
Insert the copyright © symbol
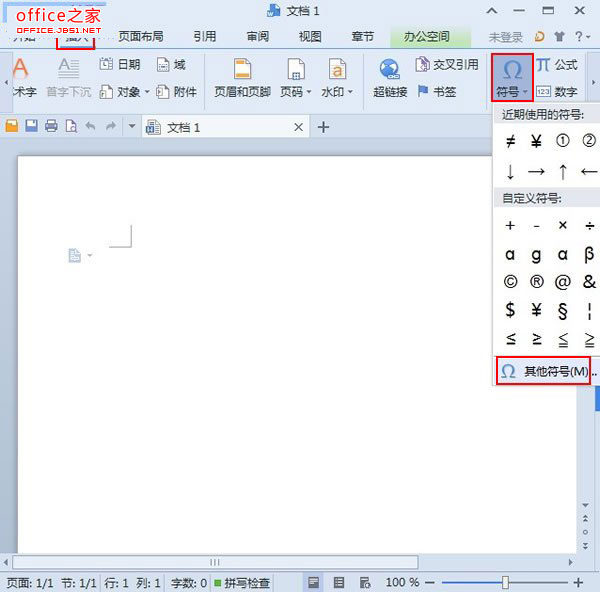click(x=511, y=282)
